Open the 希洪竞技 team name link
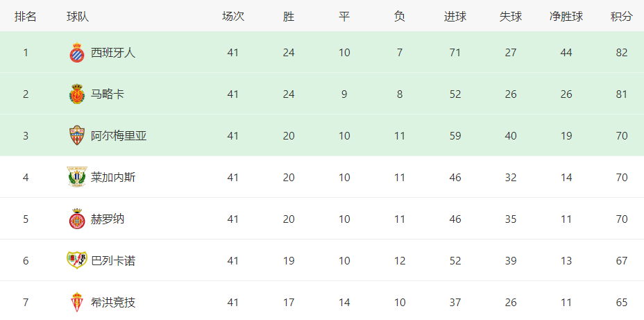Screen dimensions: 644x320 point(113,303)
